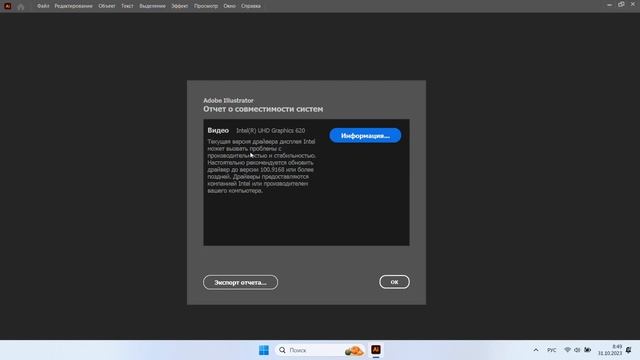Viewport: 640px width, 360px height.
Task: Open the Файл menu
Action: tap(43, 6)
